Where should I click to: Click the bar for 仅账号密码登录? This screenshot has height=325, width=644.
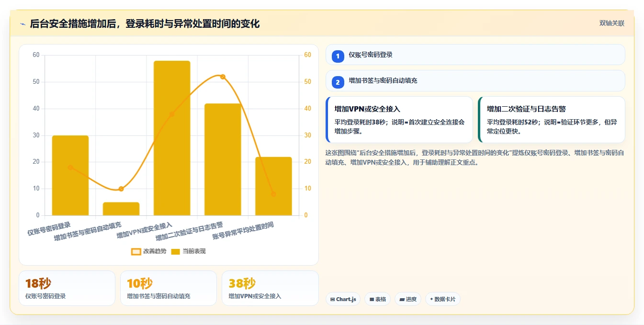70,175
